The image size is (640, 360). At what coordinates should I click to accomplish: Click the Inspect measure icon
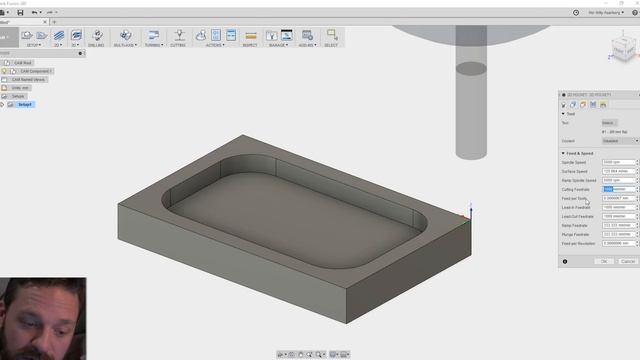pos(251,36)
